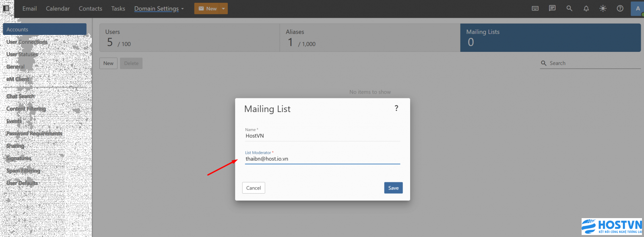Toggle the sidebar panel icon
Screen dimensions: 644x237
[6, 8]
